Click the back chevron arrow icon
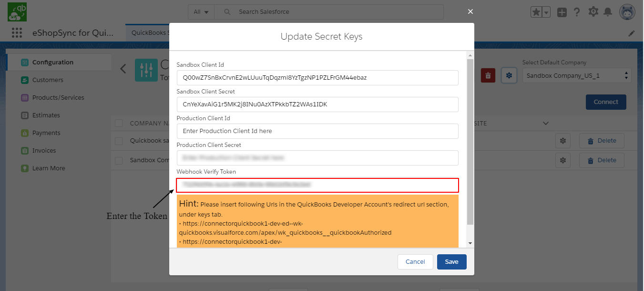 (123, 69)
